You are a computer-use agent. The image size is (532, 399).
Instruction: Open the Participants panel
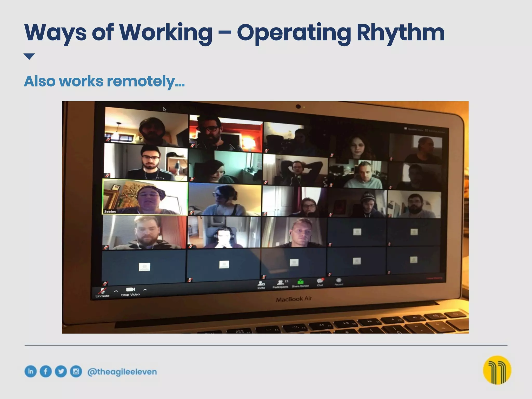280,284
